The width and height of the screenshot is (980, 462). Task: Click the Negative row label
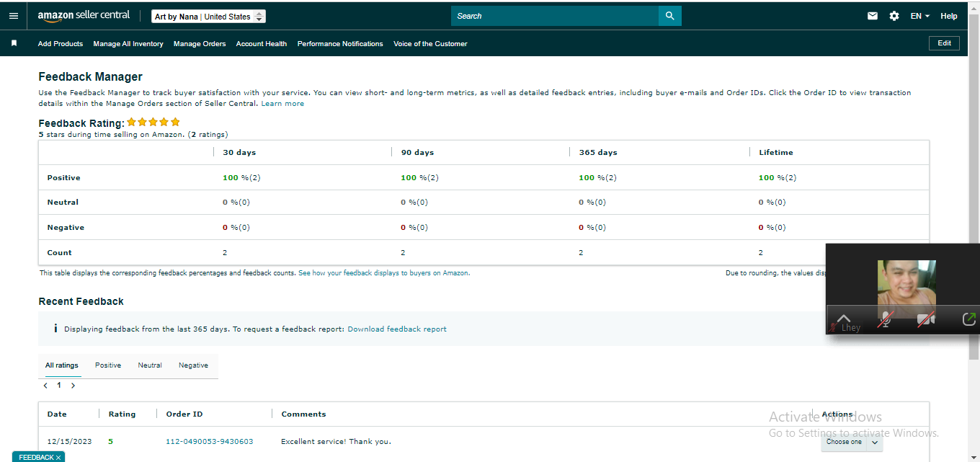coord(66,228)
